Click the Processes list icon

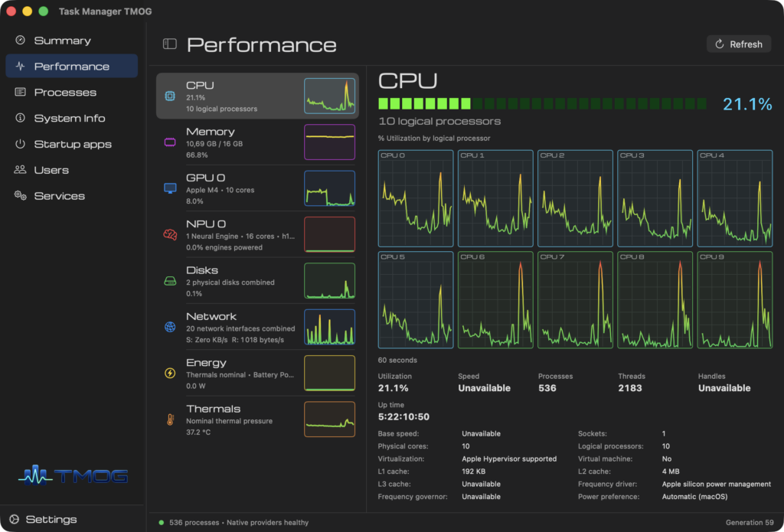coord(20,92)
